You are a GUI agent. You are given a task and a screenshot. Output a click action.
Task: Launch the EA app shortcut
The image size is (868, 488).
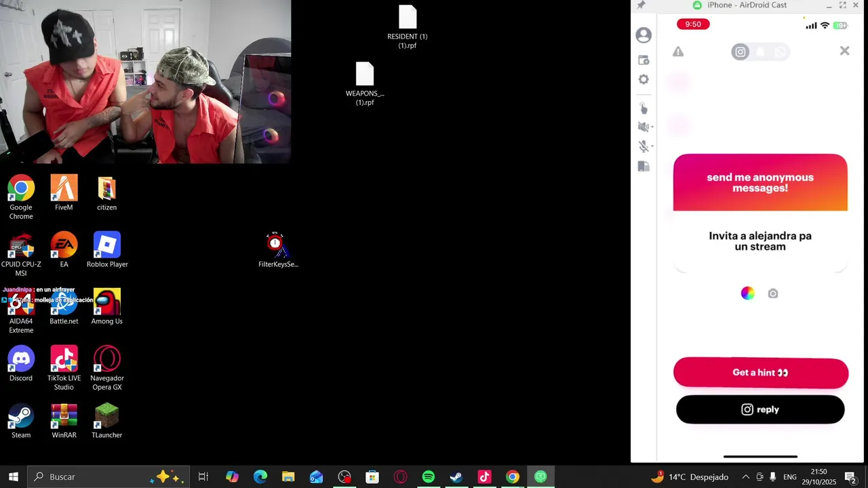coord(64,250)
